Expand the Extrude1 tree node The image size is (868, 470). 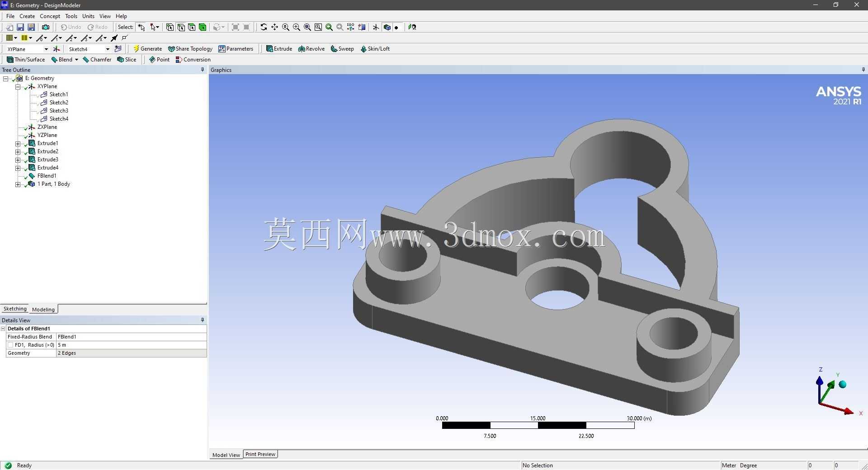tap(18, 144)
